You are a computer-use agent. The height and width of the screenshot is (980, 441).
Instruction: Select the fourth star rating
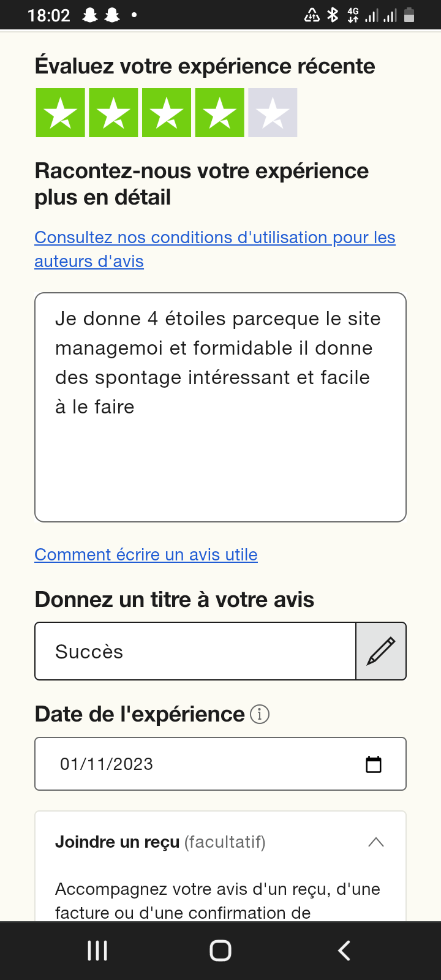click(x=220, y=113)
